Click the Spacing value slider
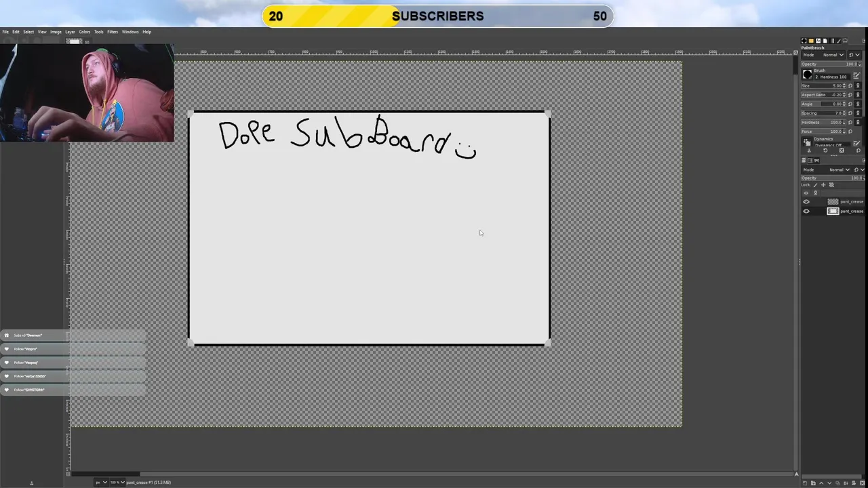 (823, 113)
